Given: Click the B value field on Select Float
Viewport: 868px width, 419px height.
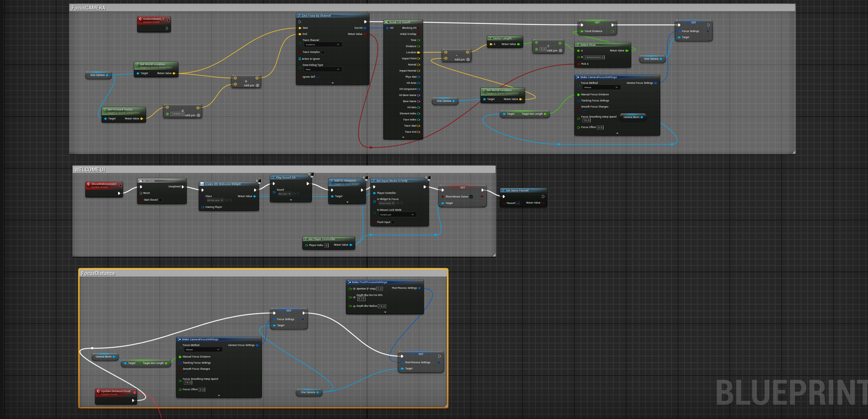Looking at the screenshot, I should tap(594, 58).
